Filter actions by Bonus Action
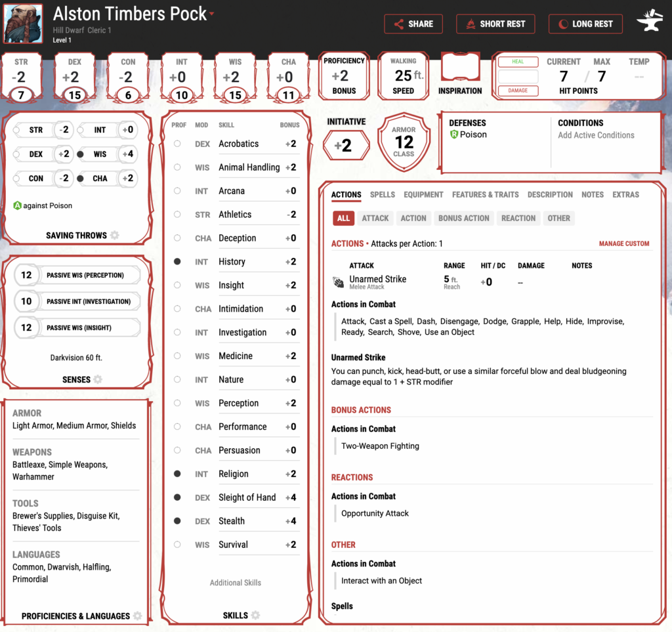 click(x=463, y=219)
